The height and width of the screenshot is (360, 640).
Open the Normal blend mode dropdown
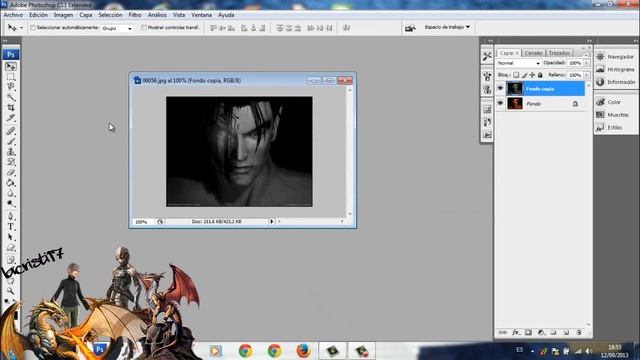(518, 63)
